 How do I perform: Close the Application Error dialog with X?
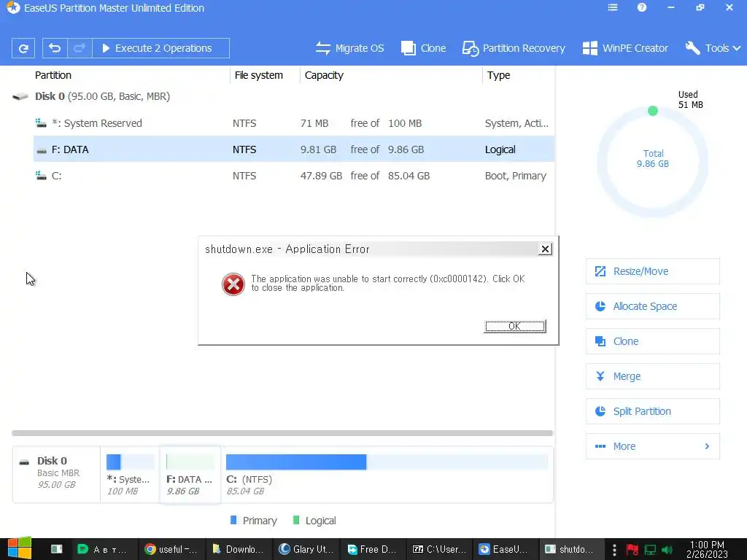[545, 249]
